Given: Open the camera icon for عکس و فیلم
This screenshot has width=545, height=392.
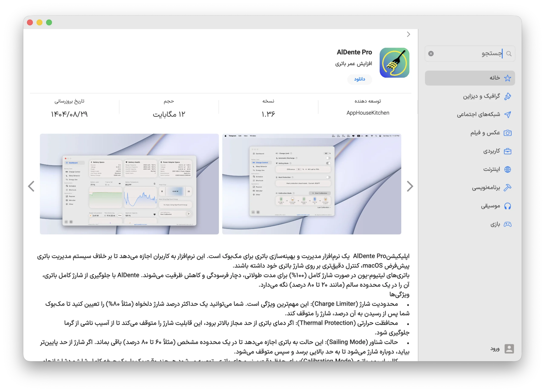Looking at the screenshot, I should (x=508, y=133).
